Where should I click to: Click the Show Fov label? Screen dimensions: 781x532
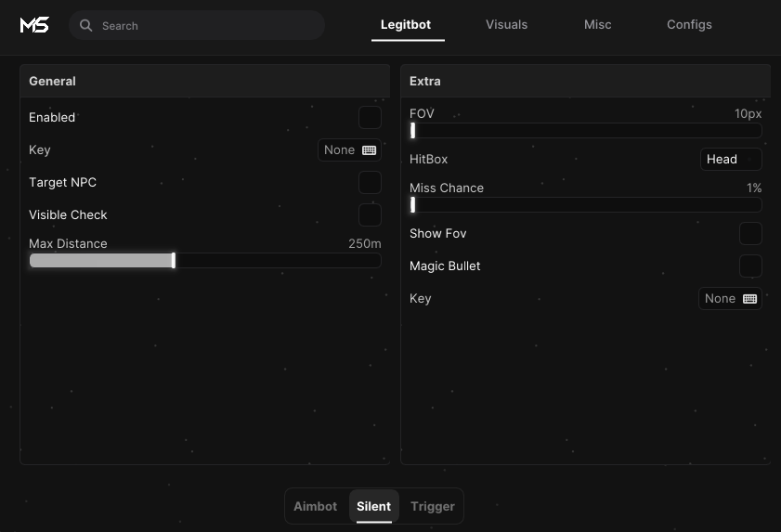(437, 234)
